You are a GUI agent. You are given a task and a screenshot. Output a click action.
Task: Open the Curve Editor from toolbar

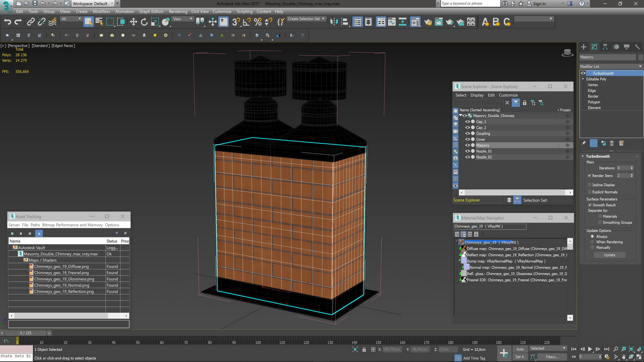pos(392,22)
